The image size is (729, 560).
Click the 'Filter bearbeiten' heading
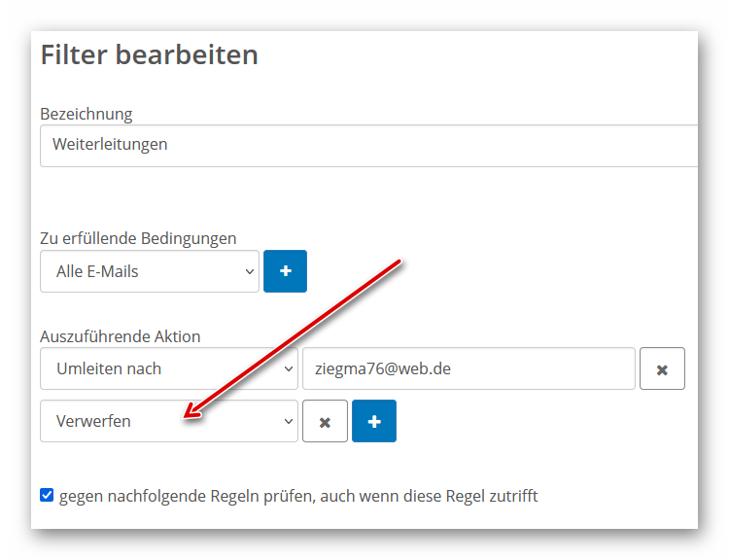(149, 54)
